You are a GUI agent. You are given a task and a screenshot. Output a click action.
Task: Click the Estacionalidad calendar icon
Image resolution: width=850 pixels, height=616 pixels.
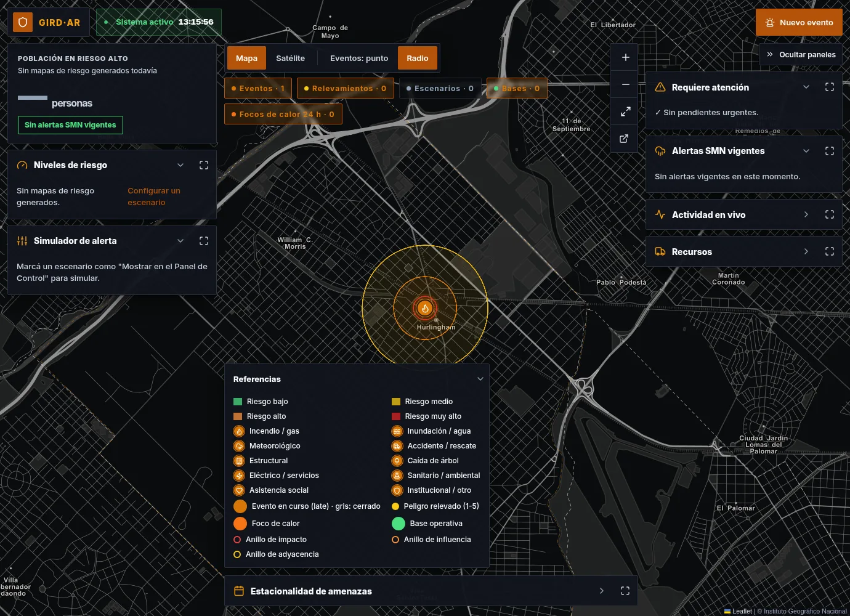(x=240, y=591)
